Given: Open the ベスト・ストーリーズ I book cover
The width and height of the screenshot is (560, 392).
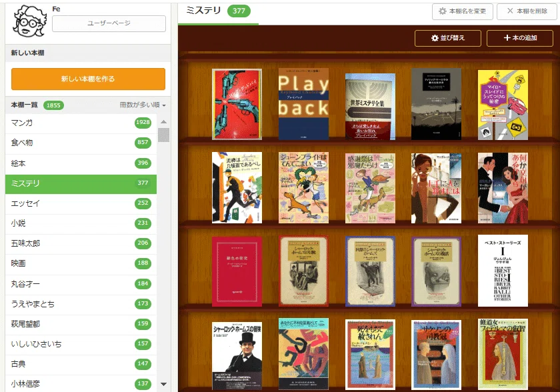Looking at the screenshot, I should point(503,271).
